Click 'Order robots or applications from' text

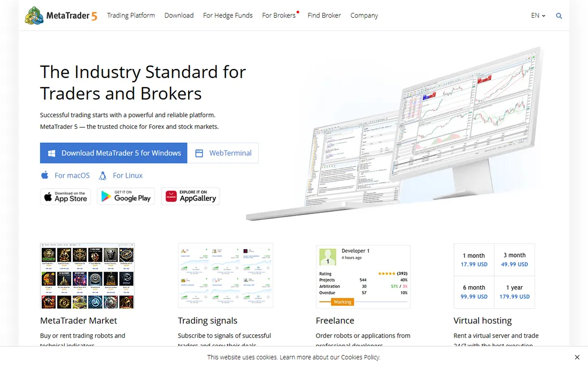[x=363, y=335]
